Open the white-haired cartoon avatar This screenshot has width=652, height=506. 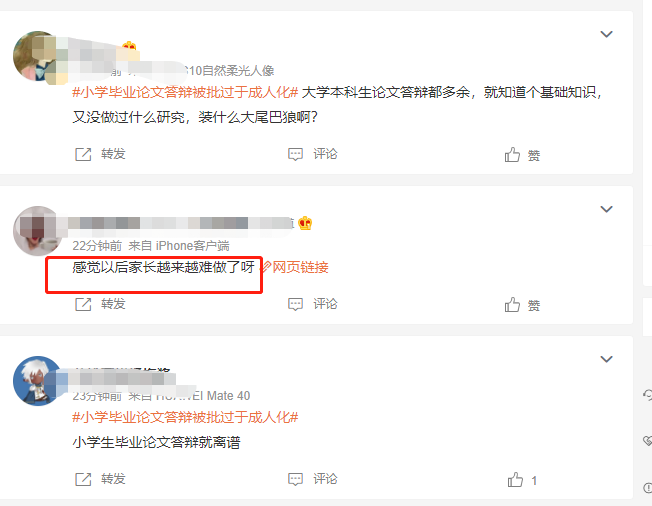point(37,381)
